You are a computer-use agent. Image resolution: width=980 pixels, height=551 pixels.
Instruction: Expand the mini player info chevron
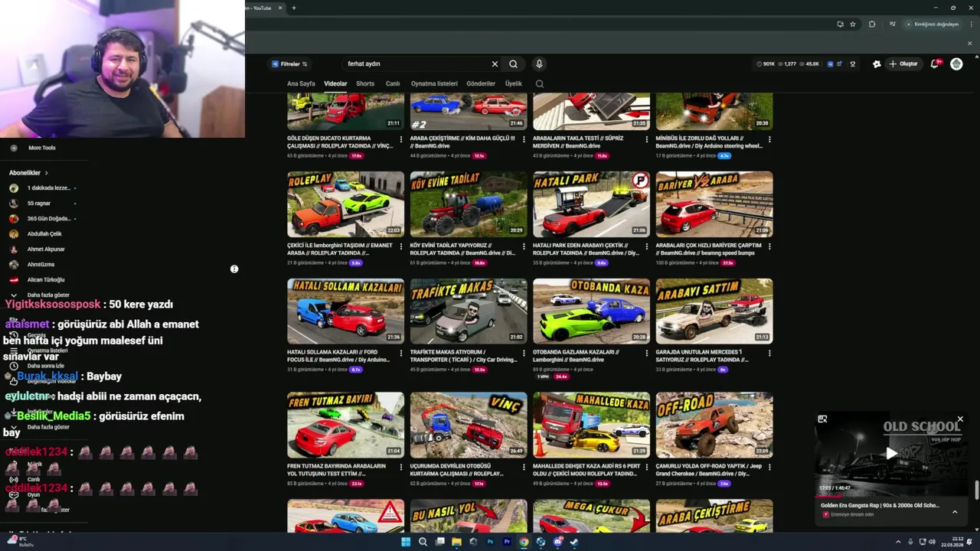click(x=955, y=512)
